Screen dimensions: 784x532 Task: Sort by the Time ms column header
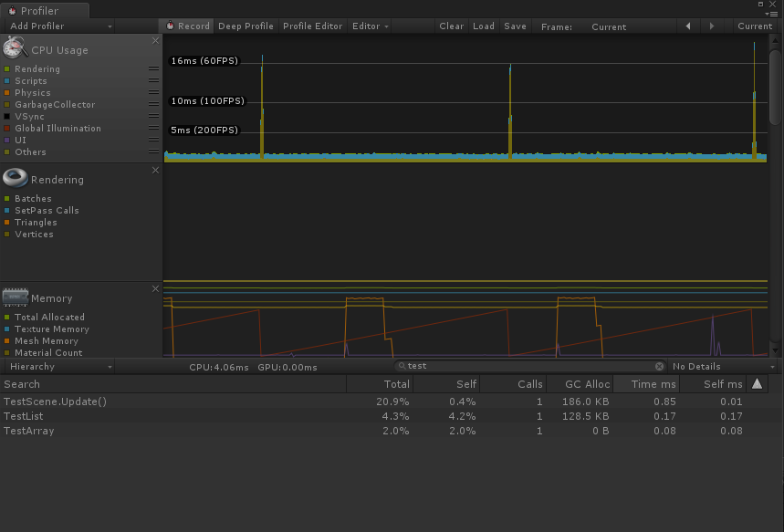(646, 384)
